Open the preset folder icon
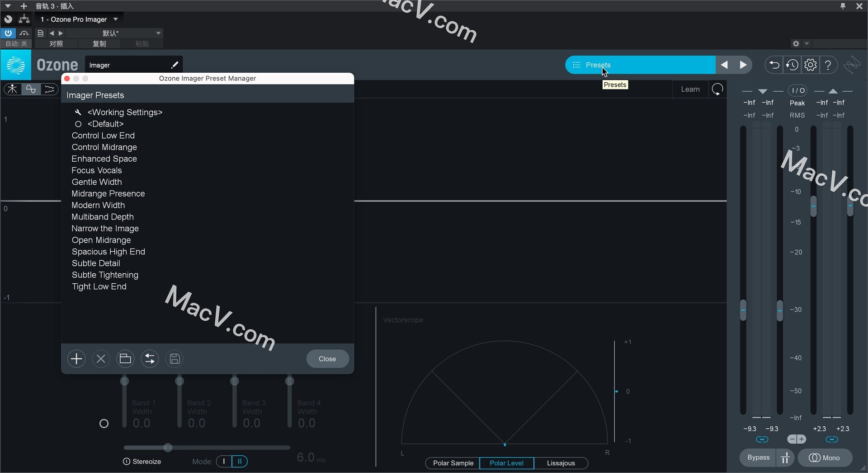The width and height of the screenshot is (868, 473). click(125, 359)
